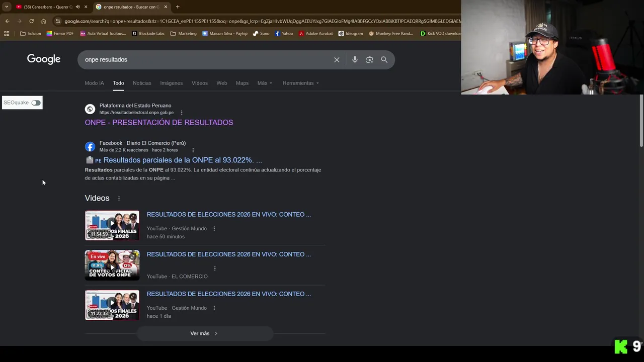644x362 pixels.
Task: Expand the Herramientas dropdown
Action: click(300, 83)
